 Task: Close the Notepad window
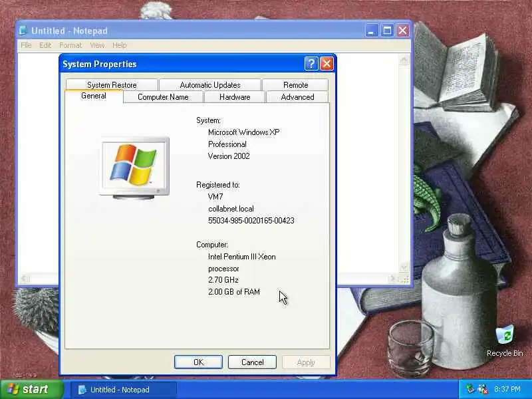(403, 31)
